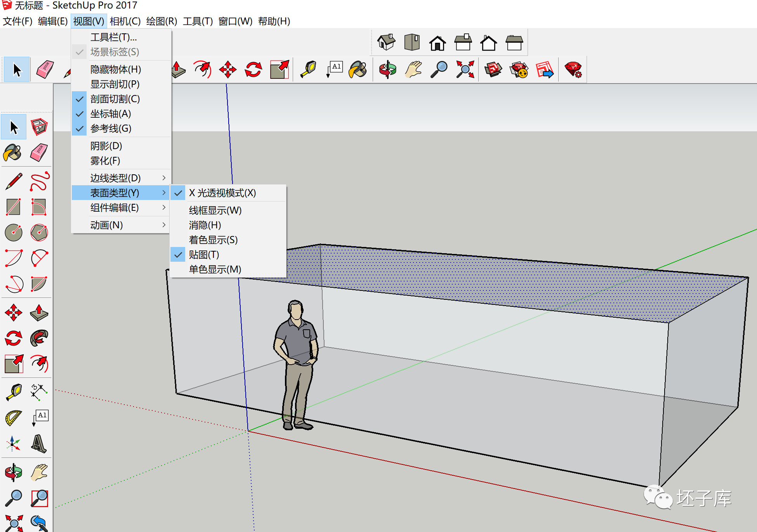Choose the Rotate tool in top toolbar
Screen dimensions: 757x532
tap(253, 70)
